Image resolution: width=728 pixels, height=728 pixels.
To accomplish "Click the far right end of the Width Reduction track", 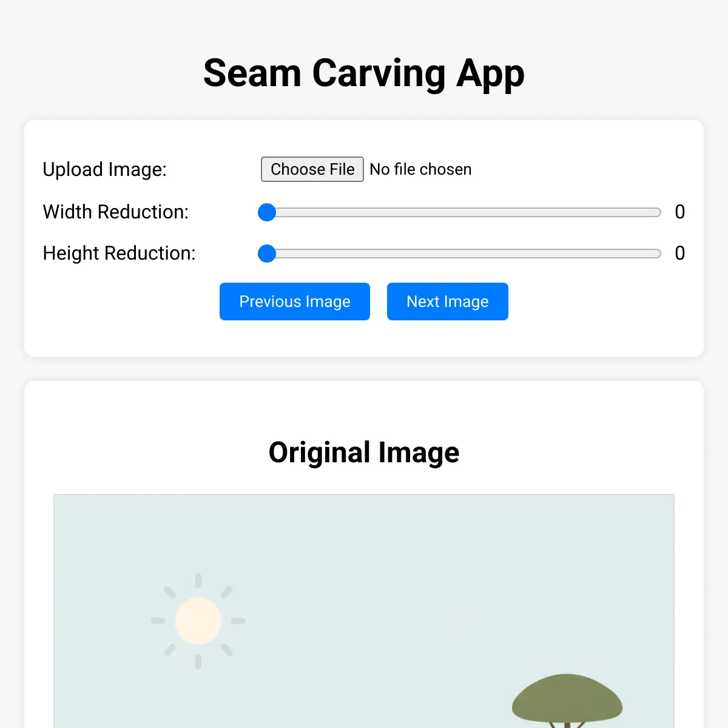I will click(x=658, y=212).
